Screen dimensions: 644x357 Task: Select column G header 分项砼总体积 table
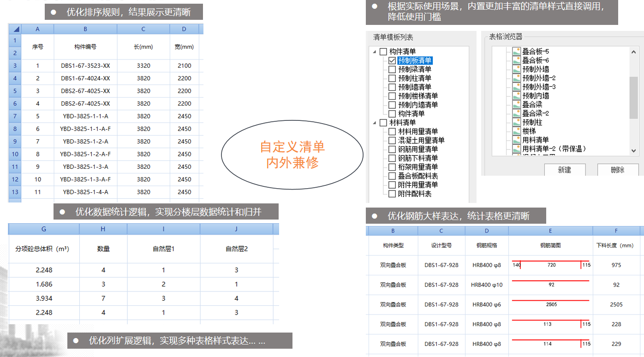click(44, 229)
